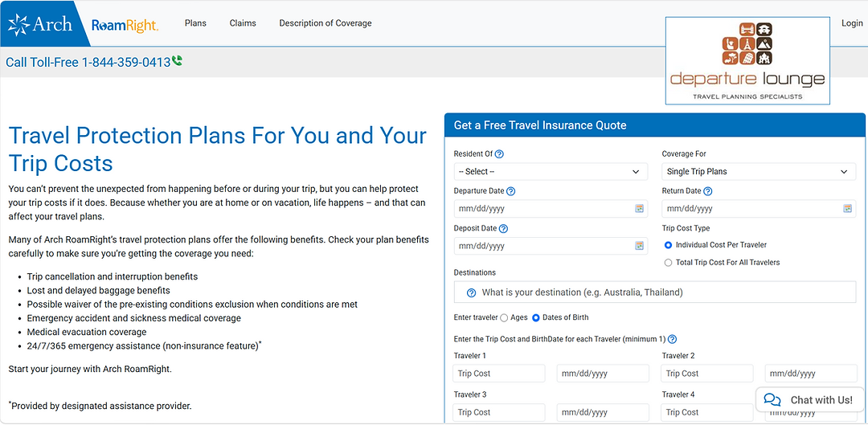
Task: Click the Arch logo in the header
Action: [40, 24]
